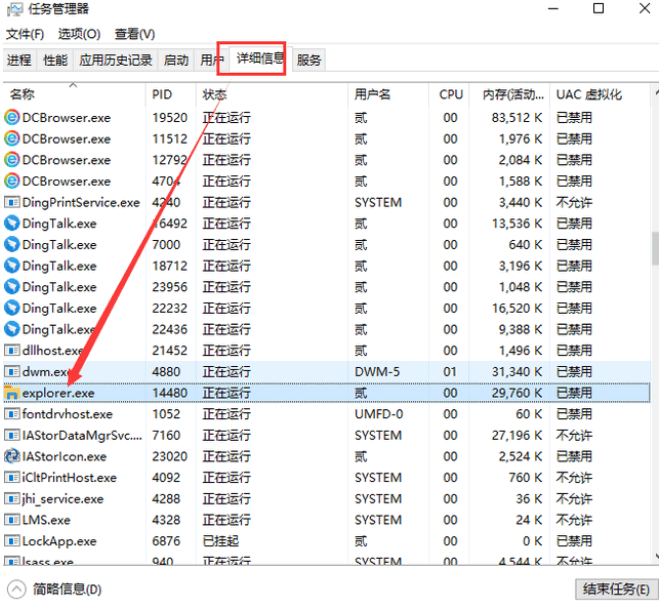This screenshot has height=603, width=662.
Task: Switch to the 应用历史记录 tab
Action: [x=116, y=60]
